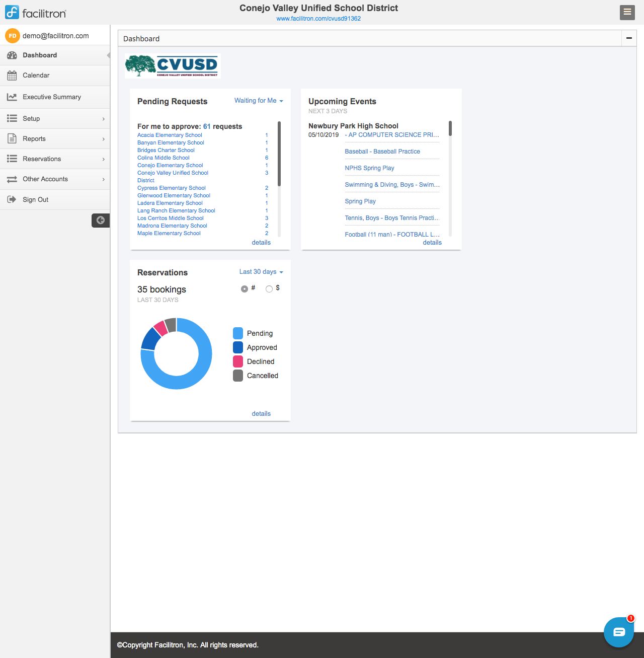644x658 pixels.
Task: Click the Facilitron logo icon
Action: tap(12, 12)
